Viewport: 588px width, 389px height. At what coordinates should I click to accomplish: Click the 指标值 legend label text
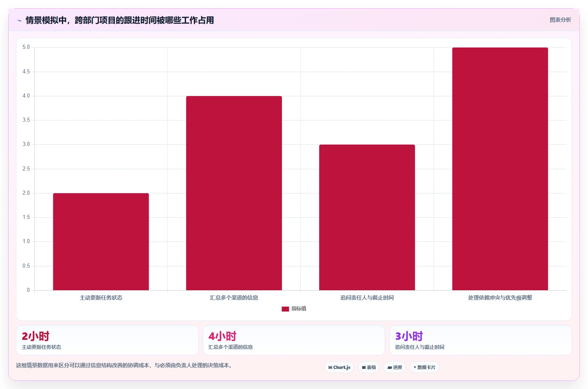pos(299,309)
